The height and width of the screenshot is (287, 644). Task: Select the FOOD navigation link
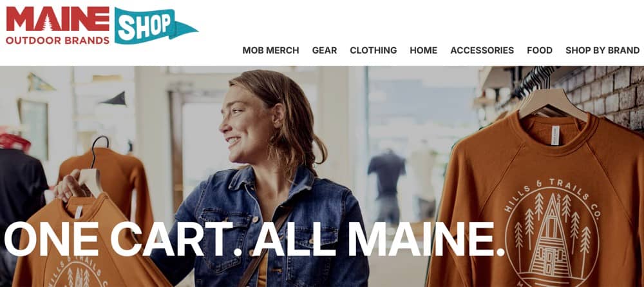click(x=540, y=50)
